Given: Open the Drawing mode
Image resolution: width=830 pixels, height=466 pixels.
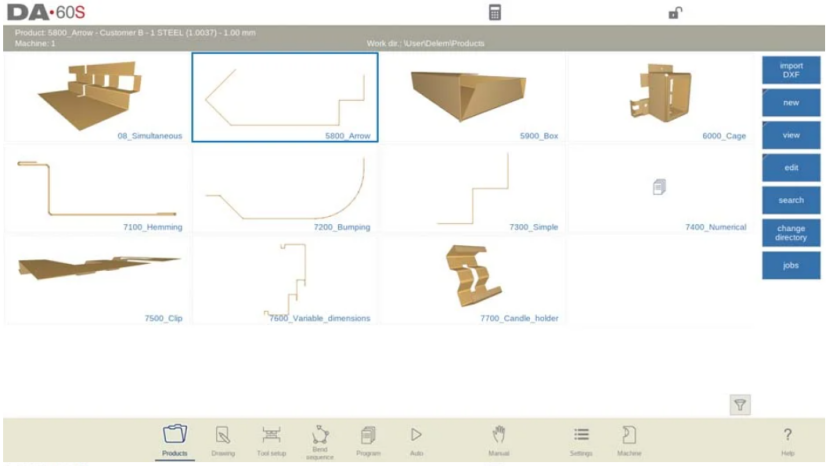Looking at the screenshot, I should click(x=223, y=439).
